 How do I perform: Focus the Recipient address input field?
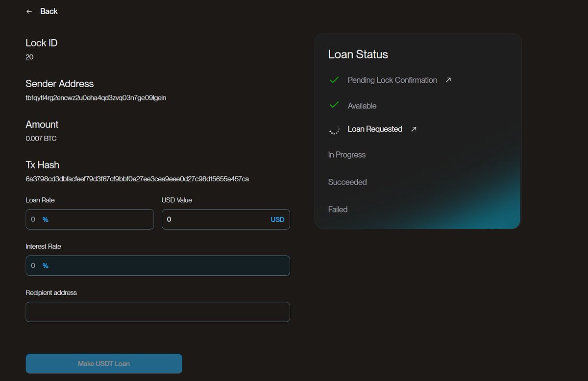click(158, 312)
